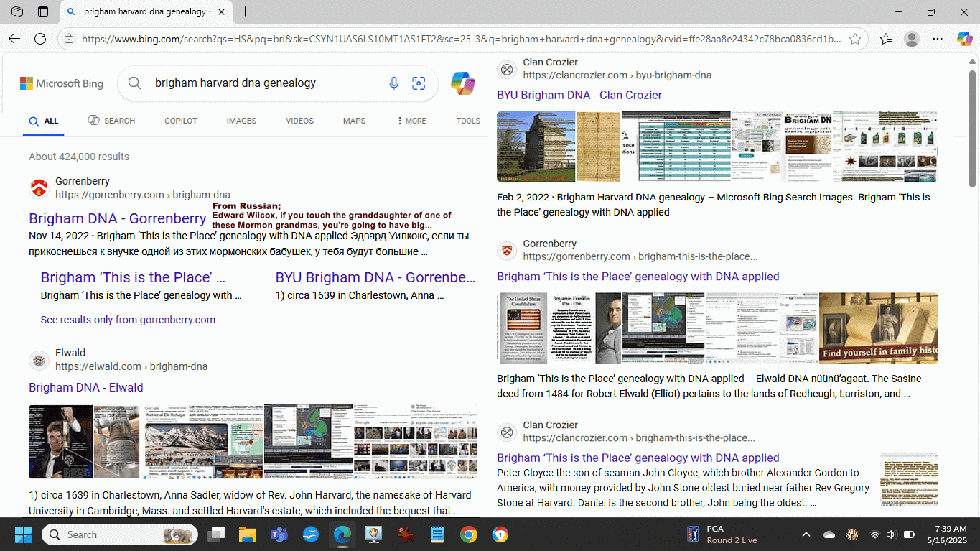Open BYU Brigham DNA - Clan Crozier link
The height and width of the screenshot is (551, 980).
click(579, 95)
